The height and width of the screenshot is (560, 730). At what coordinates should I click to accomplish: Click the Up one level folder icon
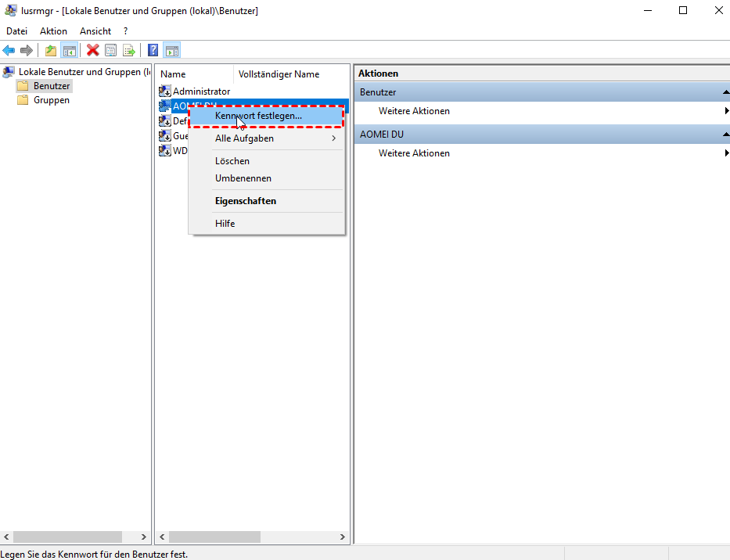(x=51, y=50)
